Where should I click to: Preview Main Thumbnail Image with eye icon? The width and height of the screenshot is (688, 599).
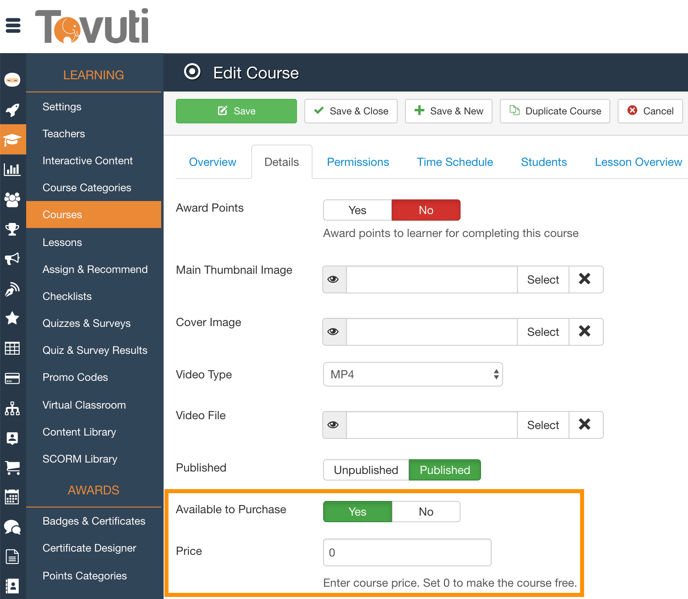(334, 280)
